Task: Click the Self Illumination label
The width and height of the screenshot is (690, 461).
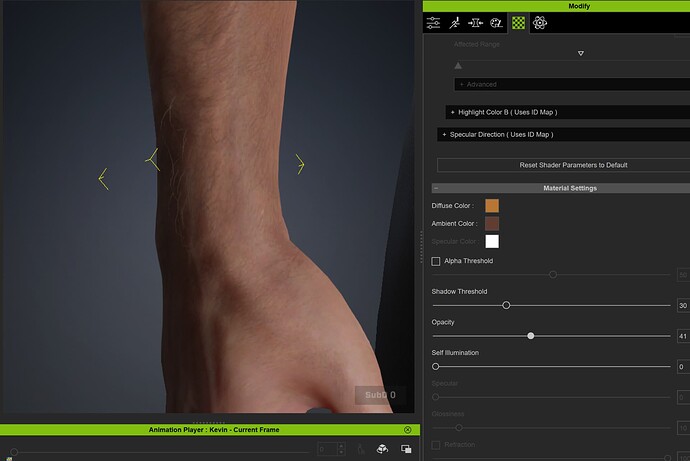Action: coord(455,352)
